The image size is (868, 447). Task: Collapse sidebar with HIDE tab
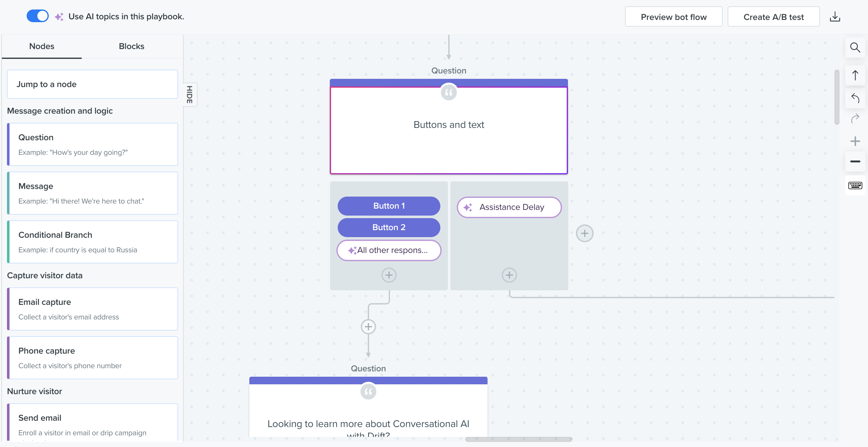pos(190,94)
